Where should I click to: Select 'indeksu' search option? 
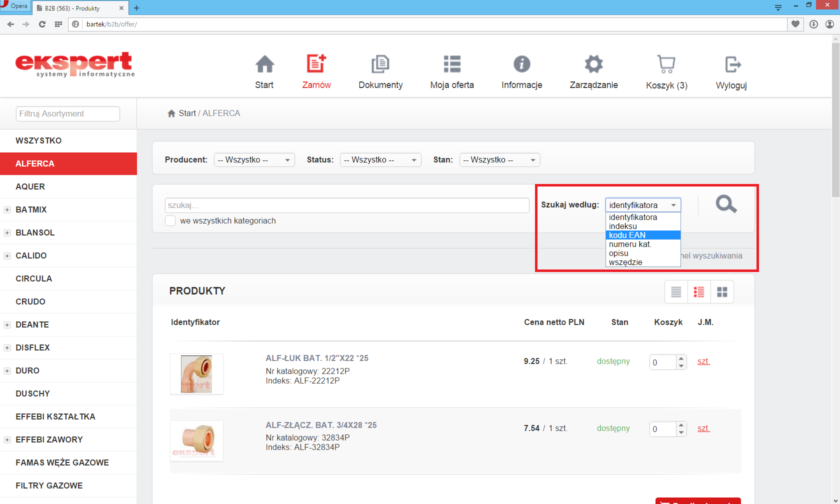click(x=643, y=226)
